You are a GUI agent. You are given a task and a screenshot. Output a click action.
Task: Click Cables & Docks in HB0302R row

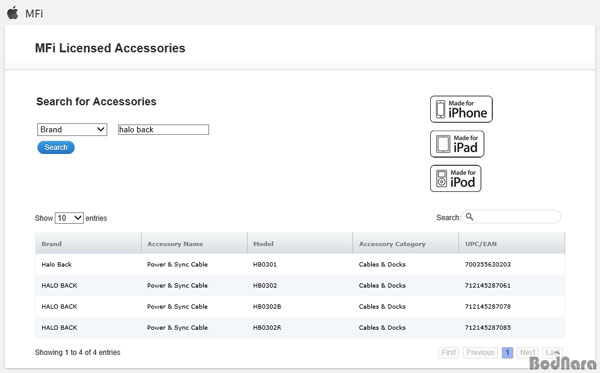click(382, 327)
